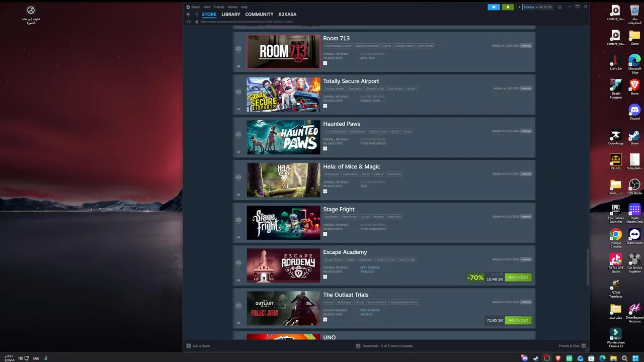The image size is (644, 362).
Task: Launch OBS Studio from desktop
Action: (x=634, y=187)
